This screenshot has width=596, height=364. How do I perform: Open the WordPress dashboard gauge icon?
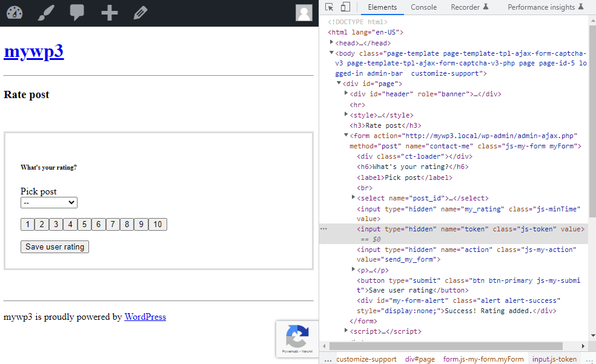click(x=15, y=13)
